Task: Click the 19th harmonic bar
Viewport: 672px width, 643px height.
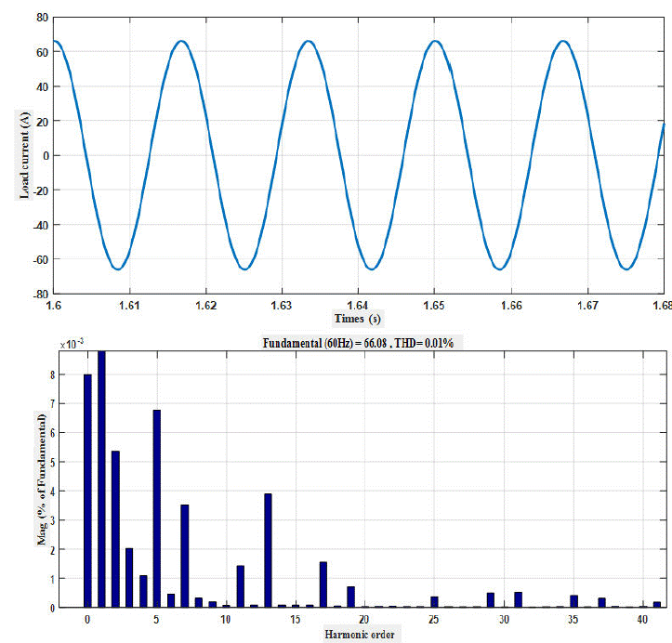Action: [x=350, y=597]
